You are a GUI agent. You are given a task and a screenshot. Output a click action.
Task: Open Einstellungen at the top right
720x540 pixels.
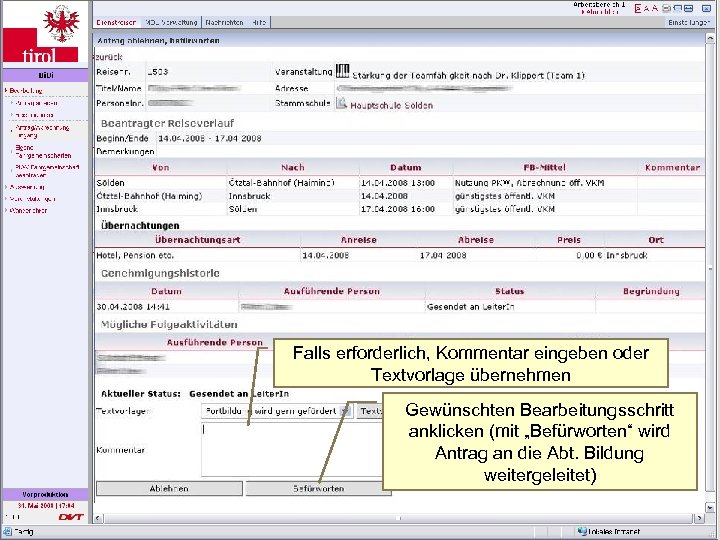point(689,22)
